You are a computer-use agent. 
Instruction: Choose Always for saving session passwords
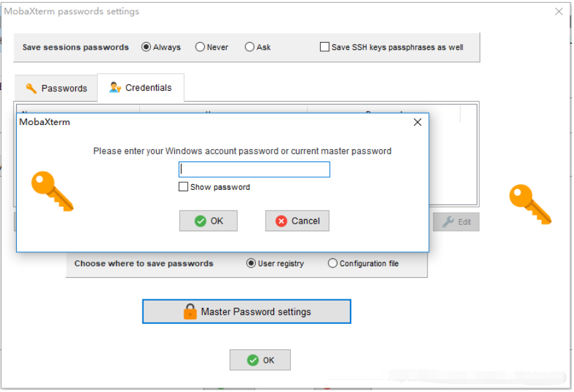(x=146, y=47)
